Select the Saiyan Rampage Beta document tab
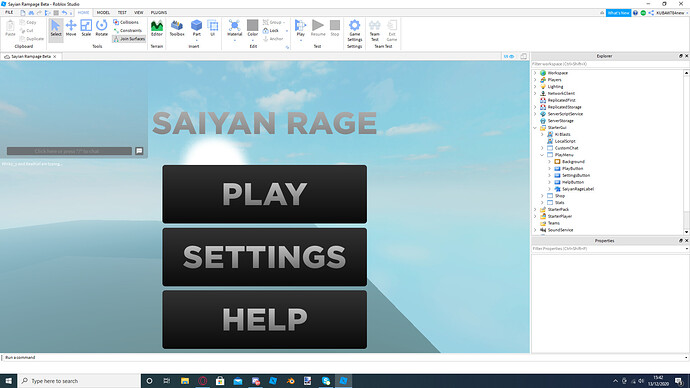Viewport: 690px width, 388px height. [30, 56]
